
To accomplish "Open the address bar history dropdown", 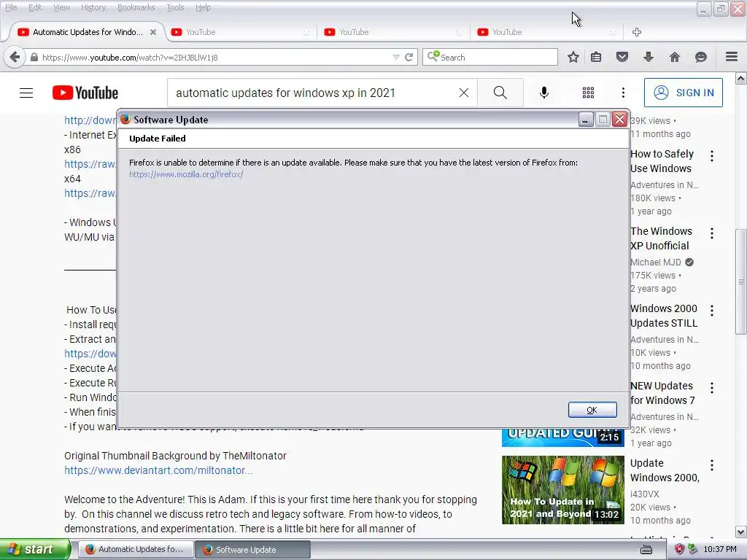I will (396, 57).
